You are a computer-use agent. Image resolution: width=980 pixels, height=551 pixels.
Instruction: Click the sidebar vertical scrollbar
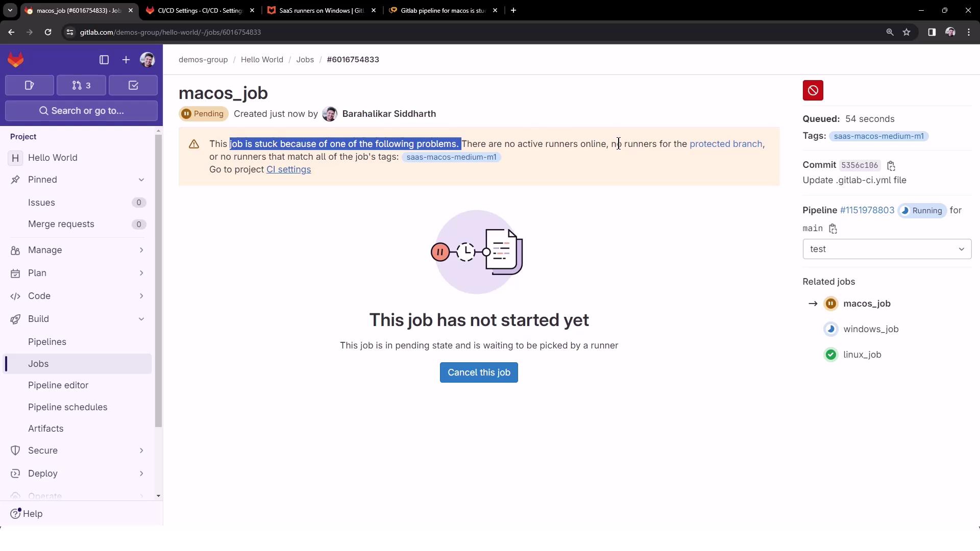tap(158, 281)
